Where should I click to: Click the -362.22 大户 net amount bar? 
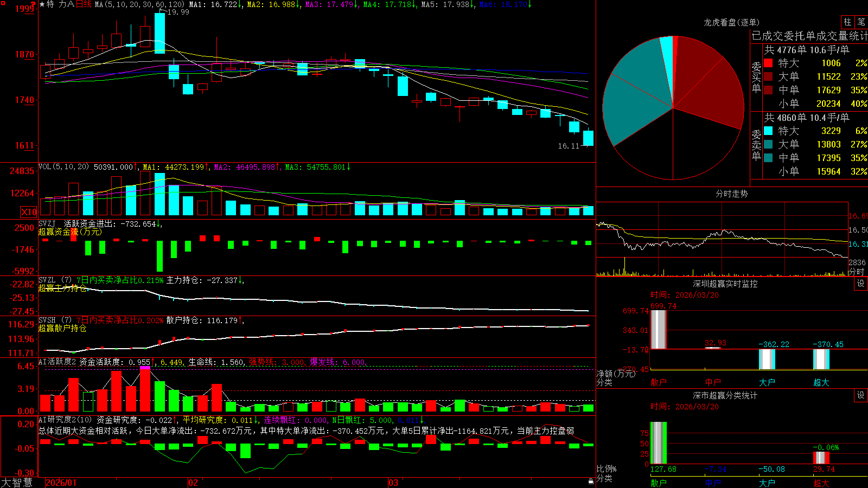point(767,359)
